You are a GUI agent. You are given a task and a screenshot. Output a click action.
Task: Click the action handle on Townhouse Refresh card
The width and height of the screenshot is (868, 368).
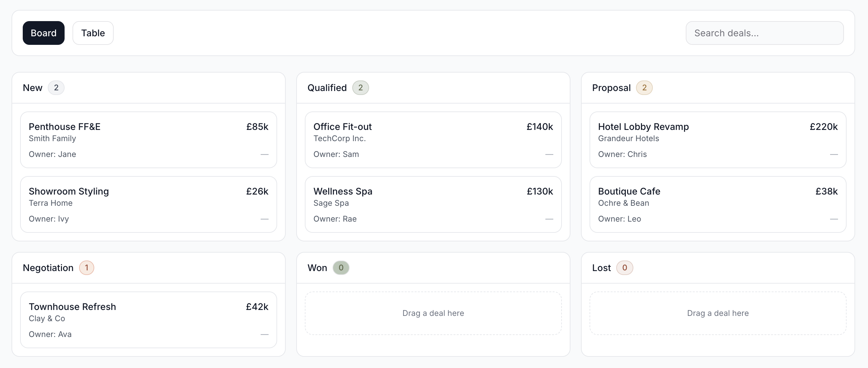tap(265, 334)
